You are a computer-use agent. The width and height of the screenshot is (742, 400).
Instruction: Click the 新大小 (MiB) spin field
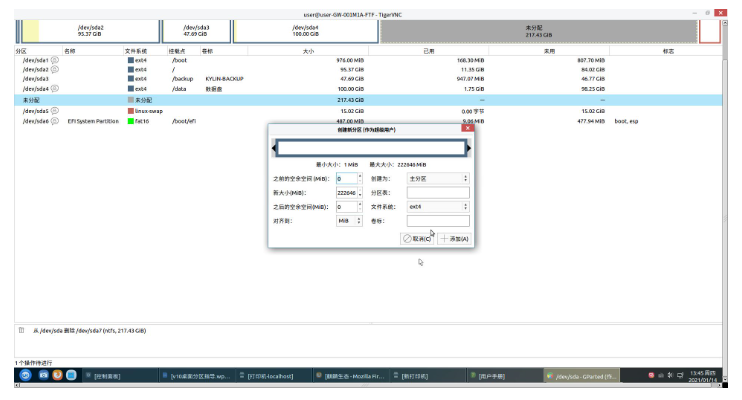[x=346, y=192]
